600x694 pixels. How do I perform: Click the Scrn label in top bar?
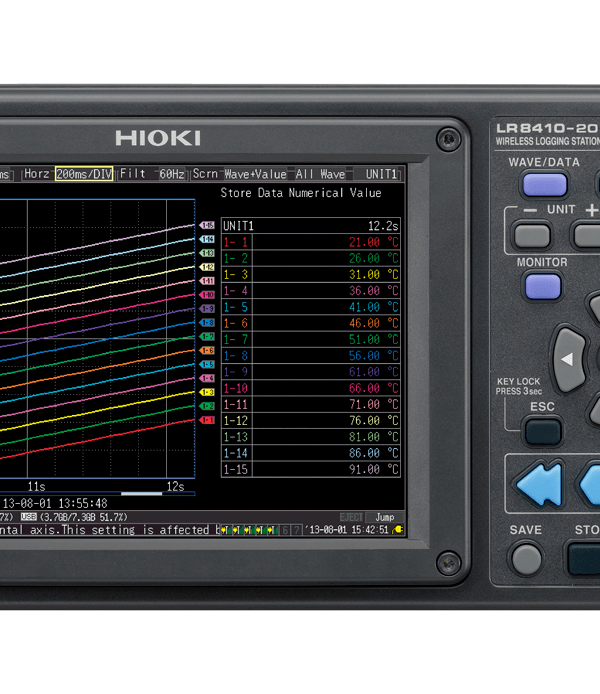pyautogui.click(x=205, y=174)
